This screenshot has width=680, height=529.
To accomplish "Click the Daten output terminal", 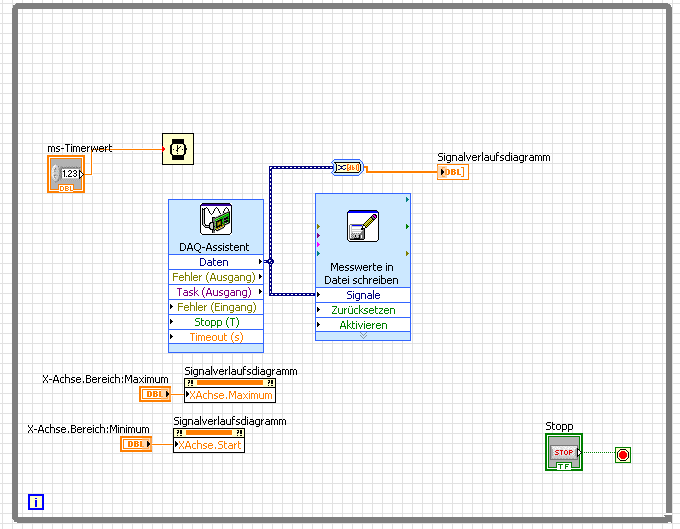I will pyautogui.click(x=216, y=262).
